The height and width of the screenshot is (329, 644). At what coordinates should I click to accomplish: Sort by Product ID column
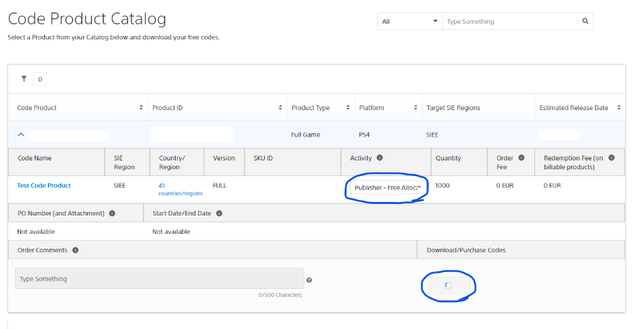(x=280, y=107)
